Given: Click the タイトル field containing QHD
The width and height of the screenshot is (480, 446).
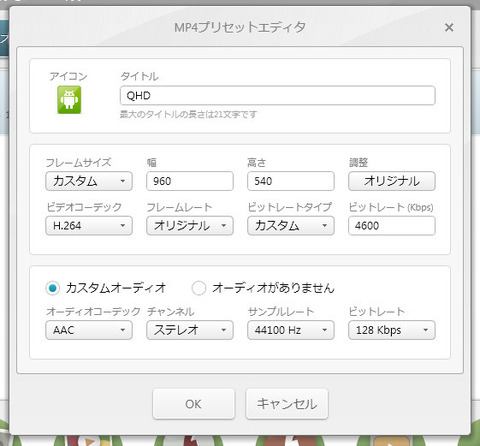Looking at the screenshot, I should [277, 96].
